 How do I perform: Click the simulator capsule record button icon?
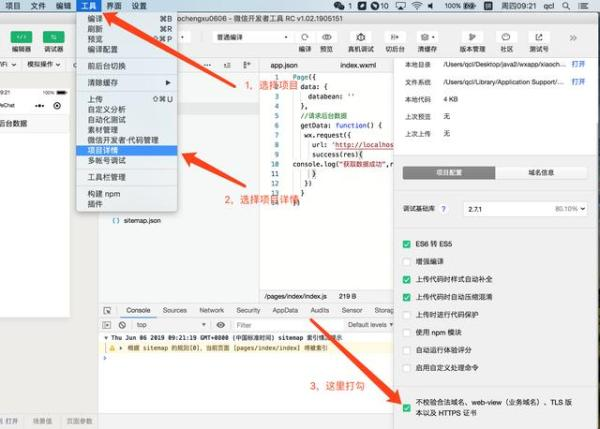point(57,106)
